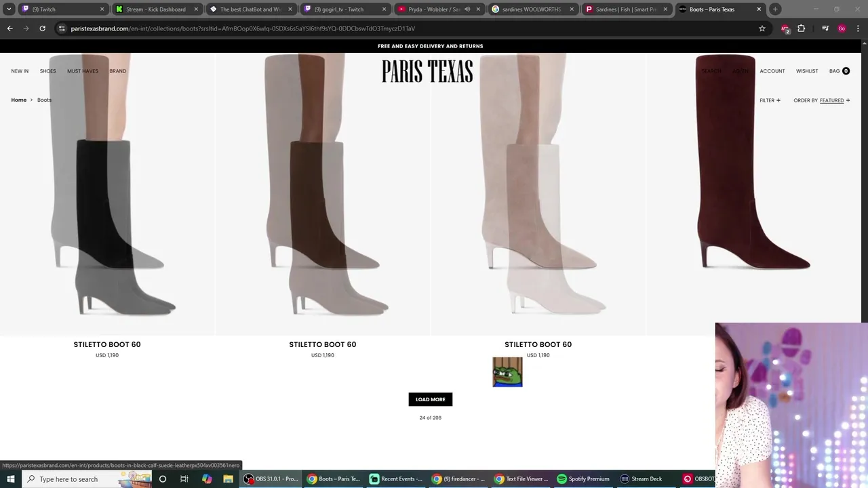Open ORDER BY FEATURED dropdown
Viewport: 868px width, 488px height.
pos(821,100)
